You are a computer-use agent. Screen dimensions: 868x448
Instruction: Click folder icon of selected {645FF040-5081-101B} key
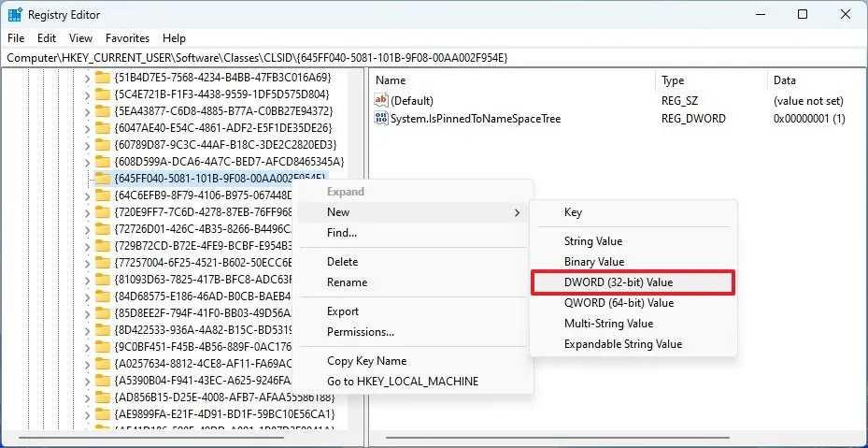[103, 179]
